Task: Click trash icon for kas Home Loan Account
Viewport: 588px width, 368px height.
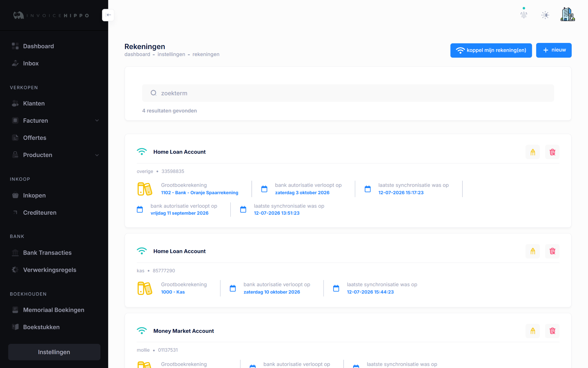Action: click(x=552, y=251)
